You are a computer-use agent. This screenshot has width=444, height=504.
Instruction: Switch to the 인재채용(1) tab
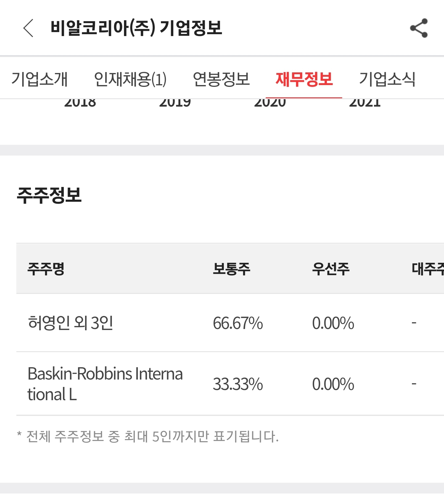point(130,79)
